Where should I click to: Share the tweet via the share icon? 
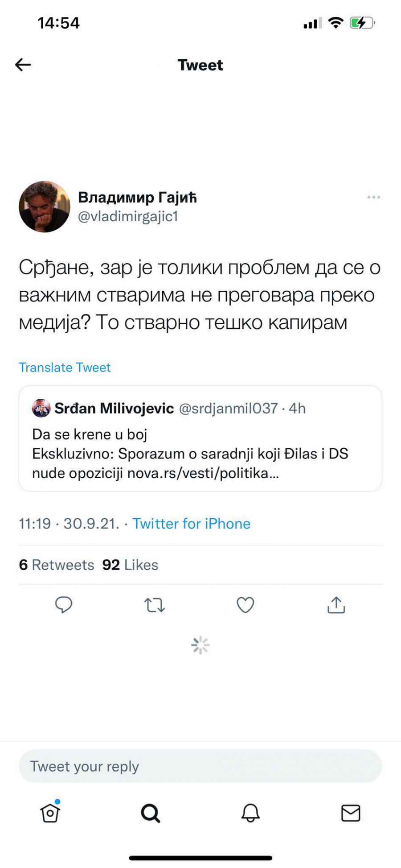pyautogui.click(x=336, y=605)
